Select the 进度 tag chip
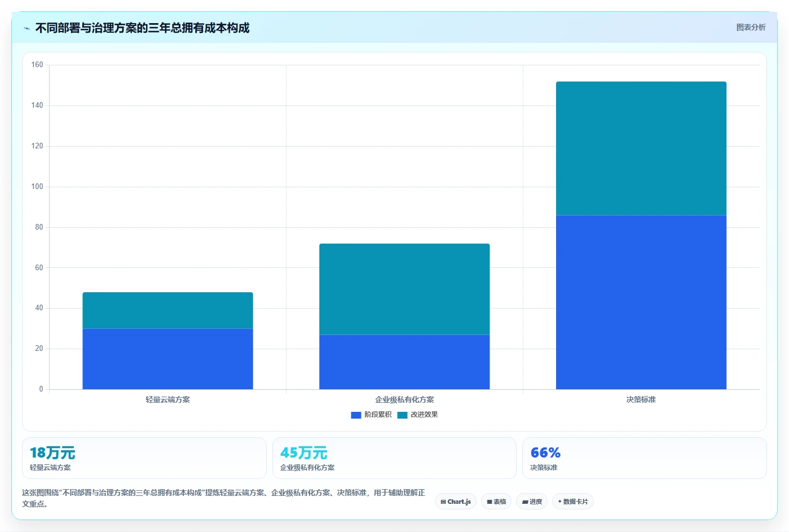 [x=532, y=502]
